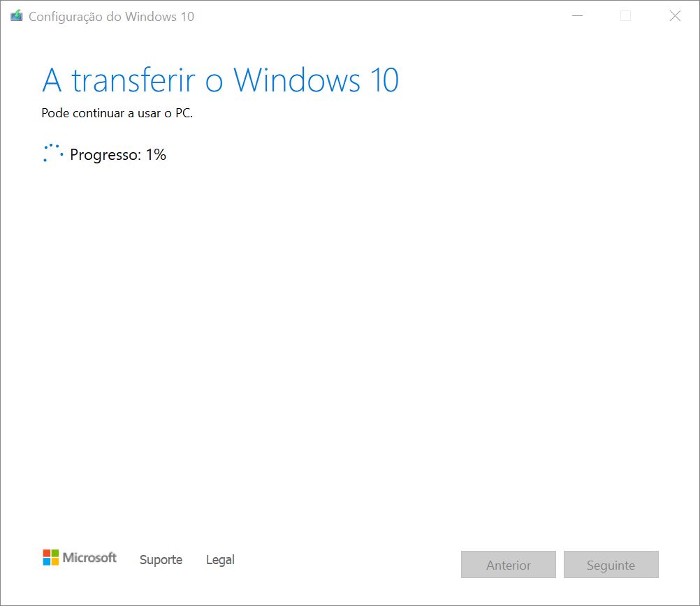The image size is (700, 606).
Task: Open the Legal link
Action: [x=220, y=560]
